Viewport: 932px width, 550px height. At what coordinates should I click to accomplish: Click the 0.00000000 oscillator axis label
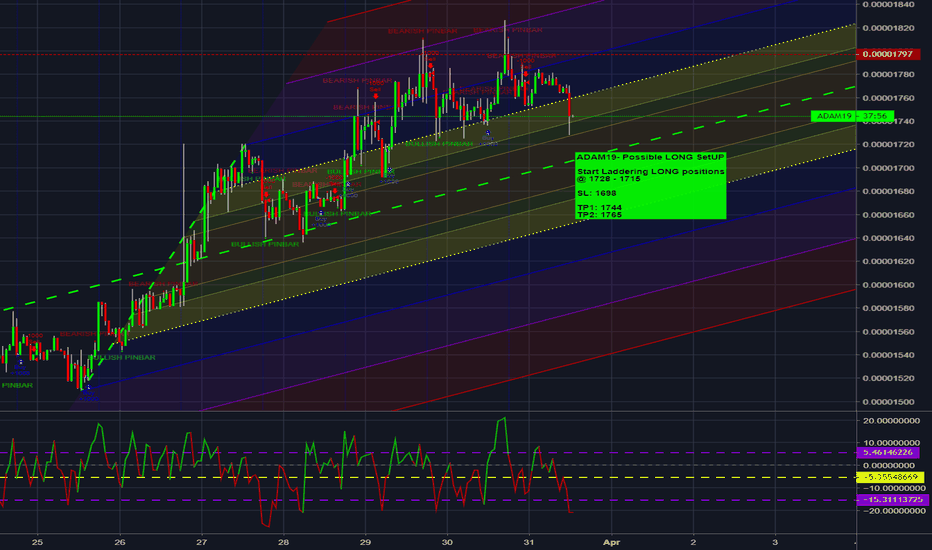[x=891, y=466]
